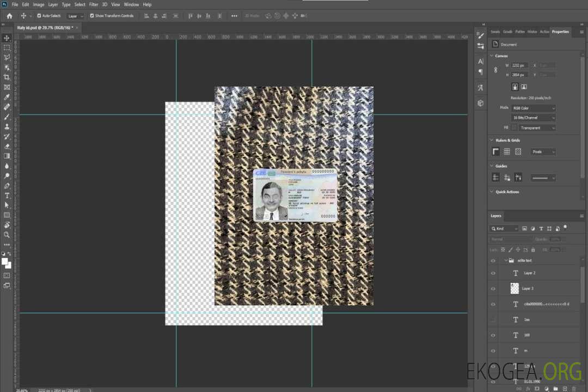Image resolution: width=588 pixels, height=392 pixels.
Task: Select the Eyedropper tool
Action: pyautogui.click(x=7, y=97)
